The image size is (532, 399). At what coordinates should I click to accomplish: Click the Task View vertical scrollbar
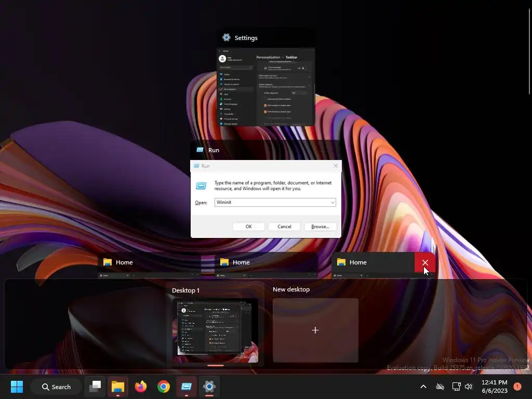point(529,51)
